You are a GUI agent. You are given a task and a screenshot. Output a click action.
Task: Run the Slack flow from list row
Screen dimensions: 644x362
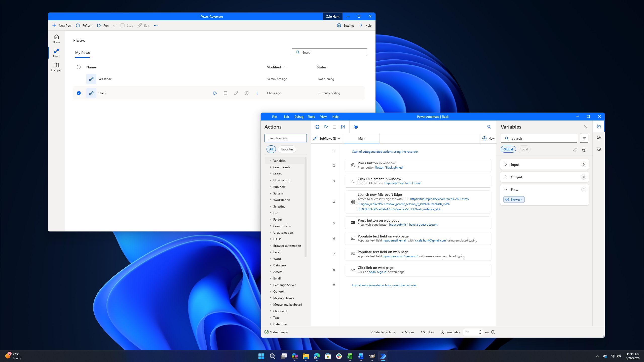(215, 93)
